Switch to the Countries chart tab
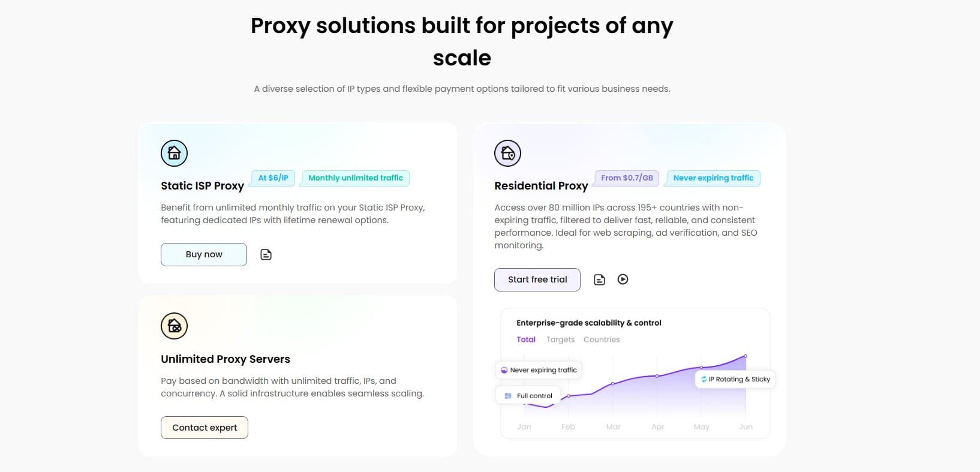The image size is (980, 472). 602,339
